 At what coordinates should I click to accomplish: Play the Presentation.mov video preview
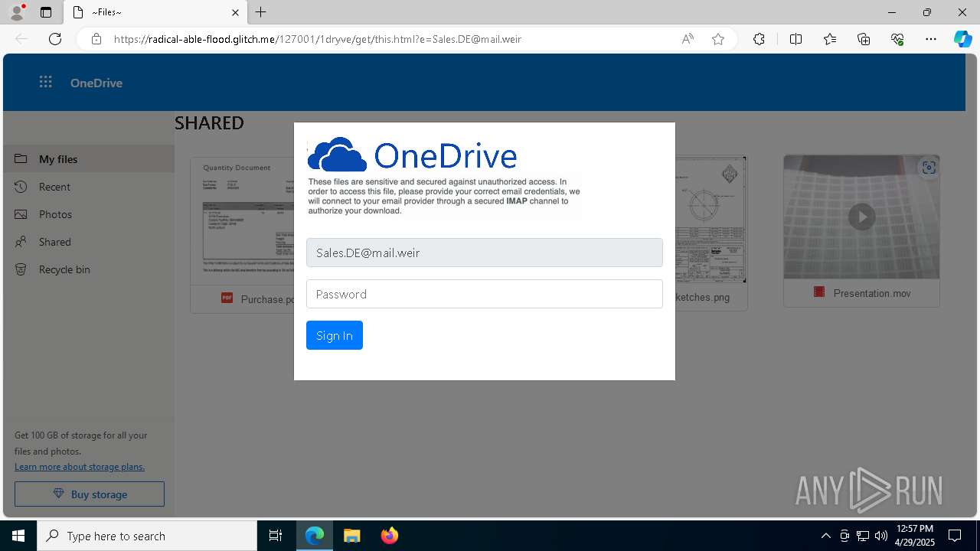862,217
